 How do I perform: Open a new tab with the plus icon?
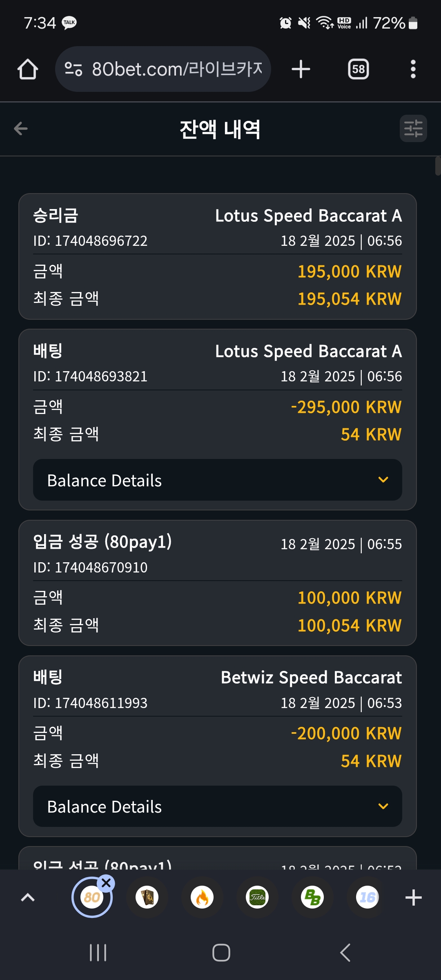coord(301,69)
